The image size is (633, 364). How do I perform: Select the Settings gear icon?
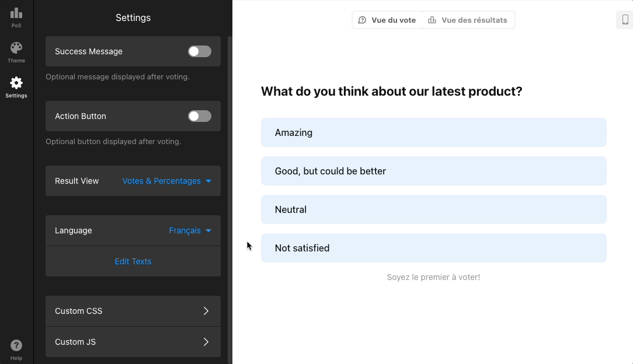[x=16, y=83]
